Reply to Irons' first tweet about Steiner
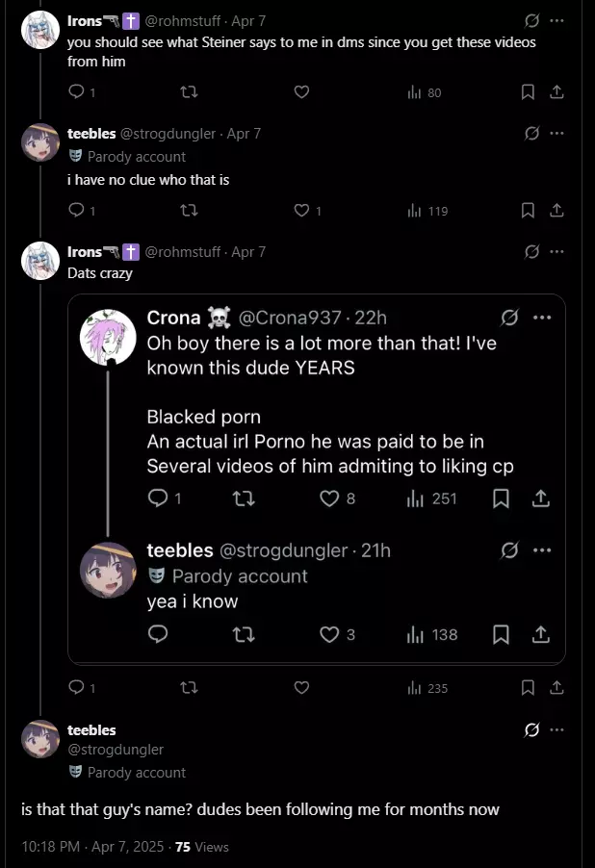 [x=82, y=91]
